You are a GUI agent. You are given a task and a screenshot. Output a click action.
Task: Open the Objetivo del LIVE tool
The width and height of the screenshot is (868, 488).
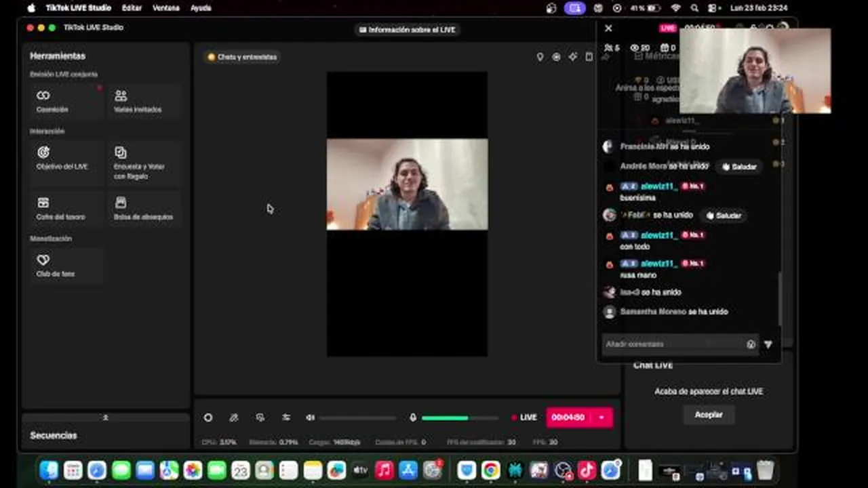(x=66, y=162)
